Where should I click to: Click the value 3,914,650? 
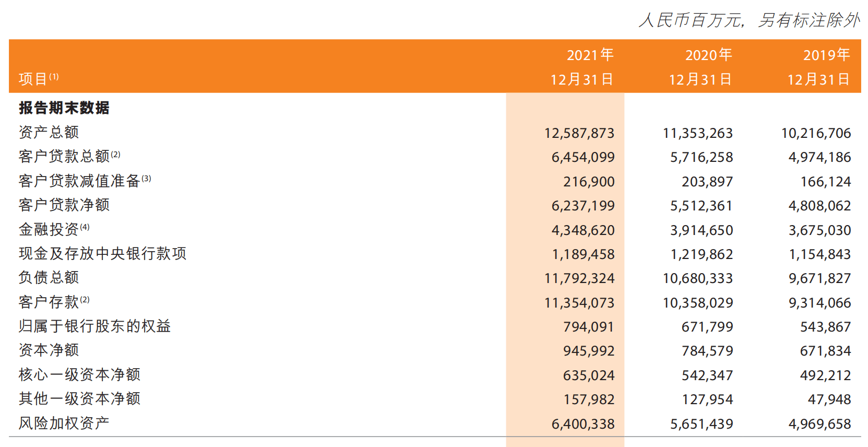click(702, 230)
